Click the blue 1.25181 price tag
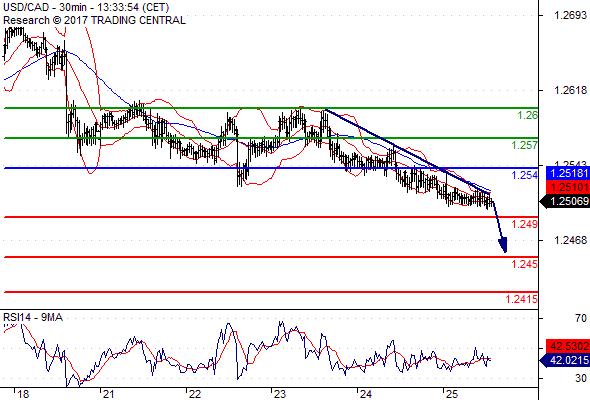Image resolution: width=590 pixels, height=400 pixels. tap(567, 173)
